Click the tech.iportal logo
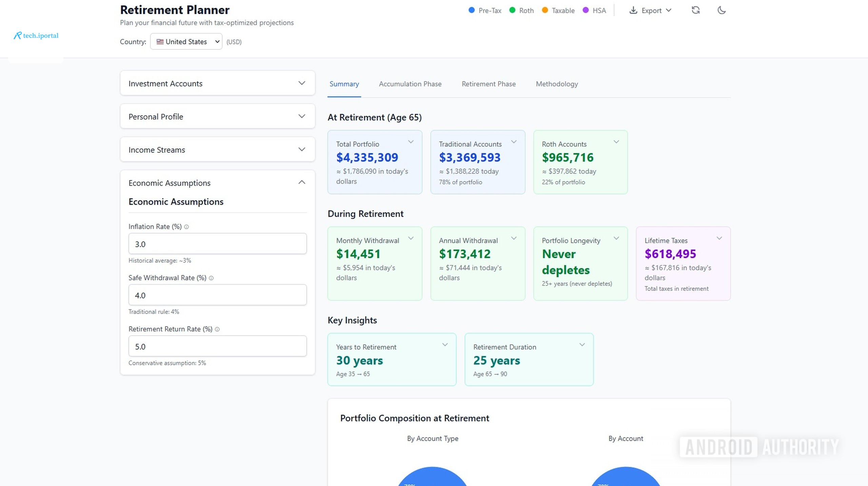 (x=36, y=35)
